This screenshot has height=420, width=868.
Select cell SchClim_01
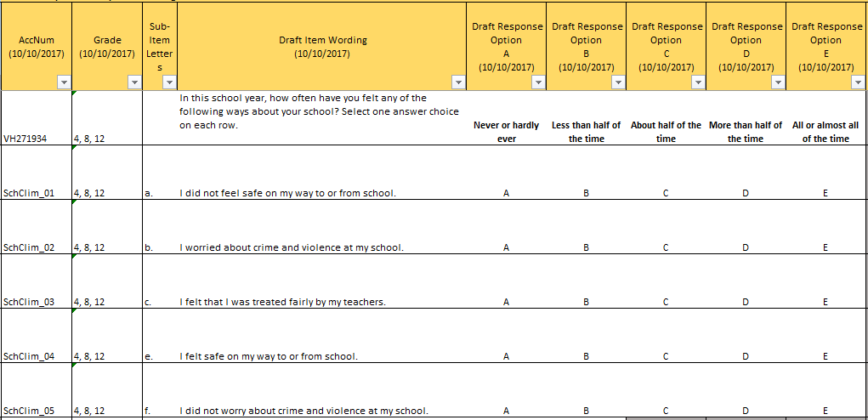tap(36, 172)
